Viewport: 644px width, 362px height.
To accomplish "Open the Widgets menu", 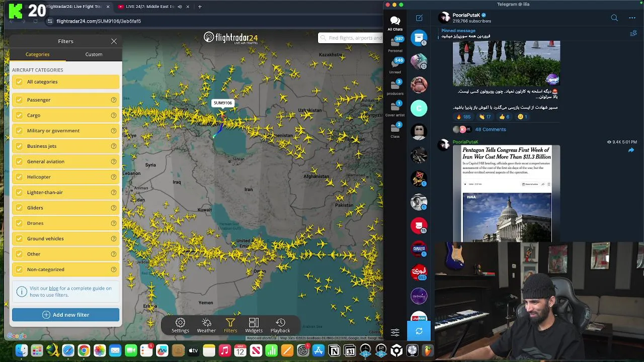I will (x=254, y=325).
